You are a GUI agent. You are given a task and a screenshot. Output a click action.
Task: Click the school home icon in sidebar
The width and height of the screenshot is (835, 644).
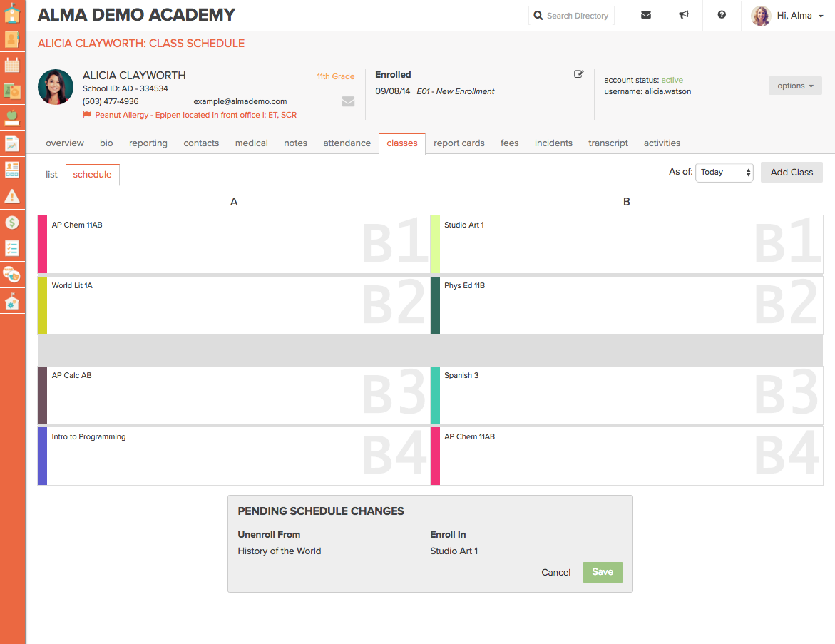click(x=12, y=13)
